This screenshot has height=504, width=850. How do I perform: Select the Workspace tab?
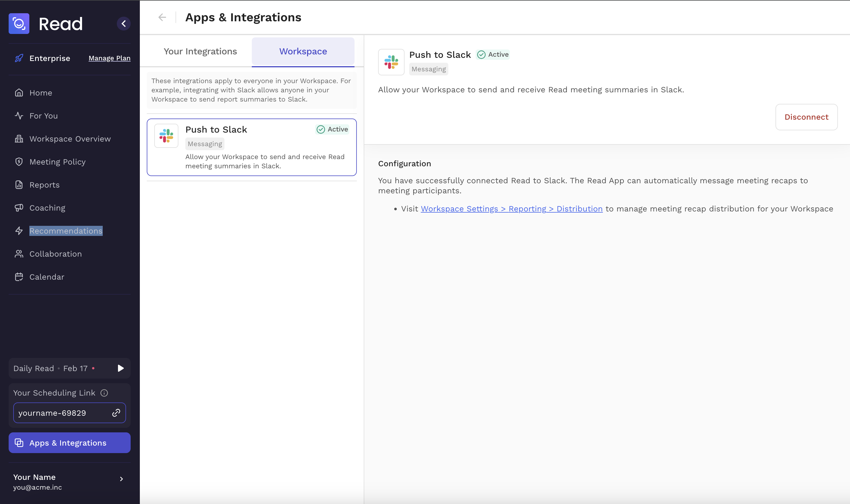click(303, 51)
